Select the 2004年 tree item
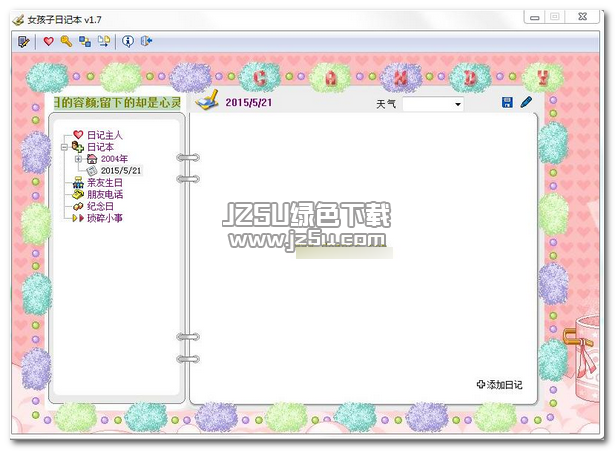The image size is (615, 451). (114, 158)
